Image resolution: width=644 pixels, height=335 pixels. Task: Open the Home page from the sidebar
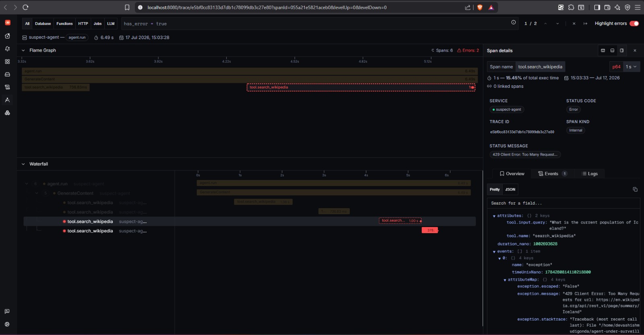coord(7,36)
